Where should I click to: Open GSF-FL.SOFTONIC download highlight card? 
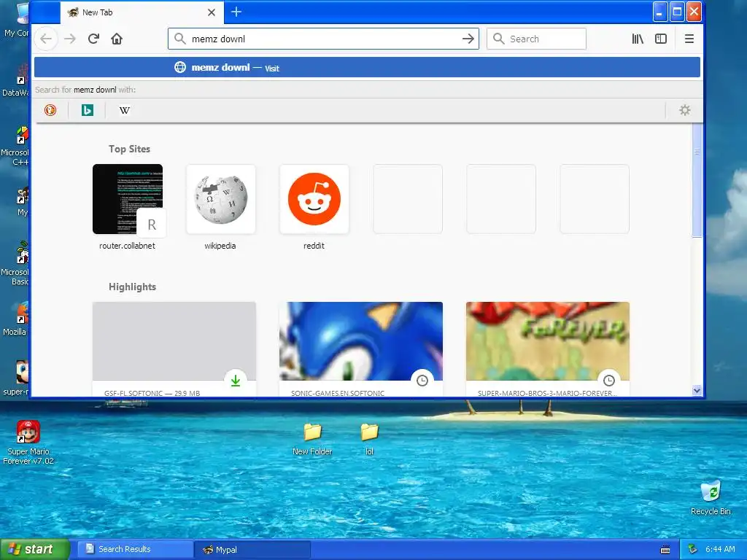click(x=174, y=349)
